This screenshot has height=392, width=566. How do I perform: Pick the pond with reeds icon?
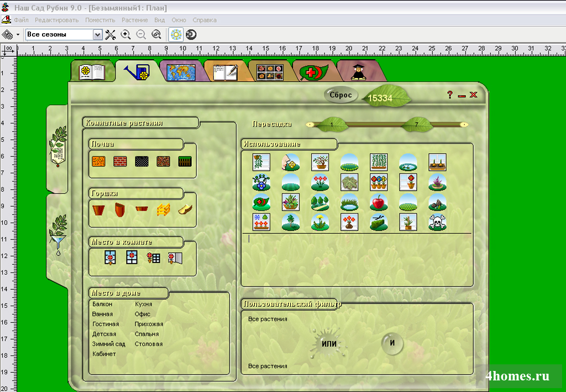tap(349, 202)
